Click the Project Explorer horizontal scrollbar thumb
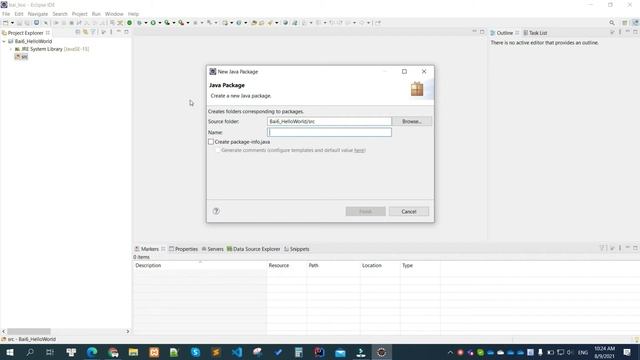The width and height of the screenshot is (640, 360). click(x=29, y=331)
